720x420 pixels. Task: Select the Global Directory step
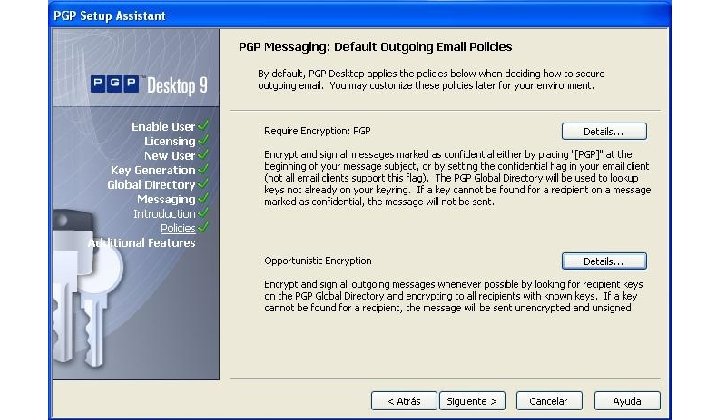point(151,185)
